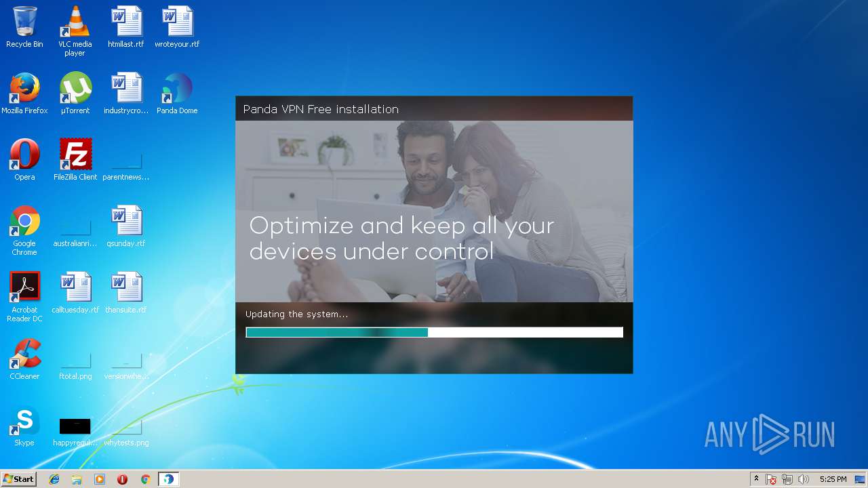
Task: Open Chrome from taskbar
Action: click(x=145, y=479)
